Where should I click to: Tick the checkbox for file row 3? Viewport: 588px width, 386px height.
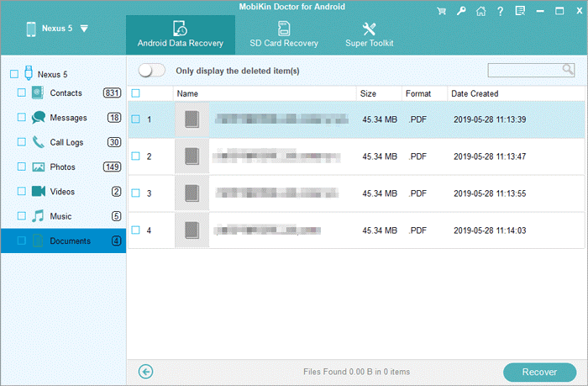tap(136, 193)
